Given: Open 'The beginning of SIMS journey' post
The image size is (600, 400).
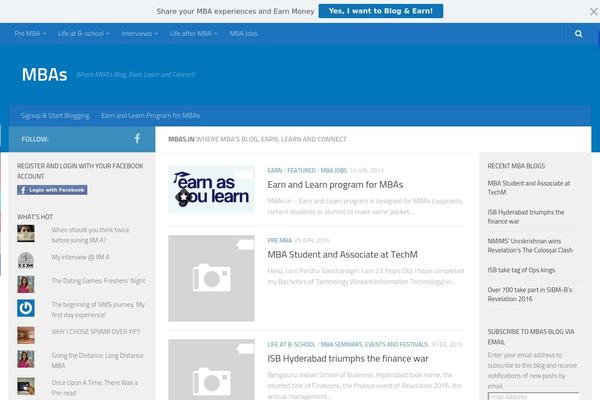Looking at the screenshot, I should (98, 310).
